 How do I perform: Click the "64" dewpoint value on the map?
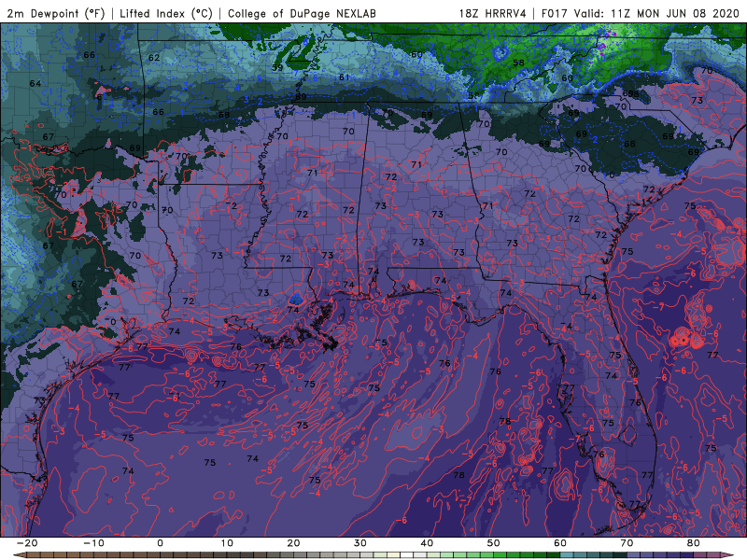pyautogui.click(x=35, y=83)
